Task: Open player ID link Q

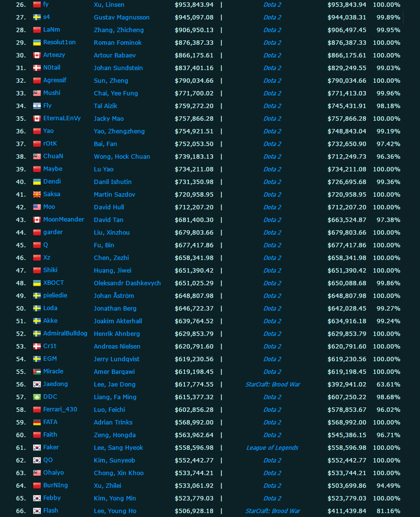Action: 45,244
